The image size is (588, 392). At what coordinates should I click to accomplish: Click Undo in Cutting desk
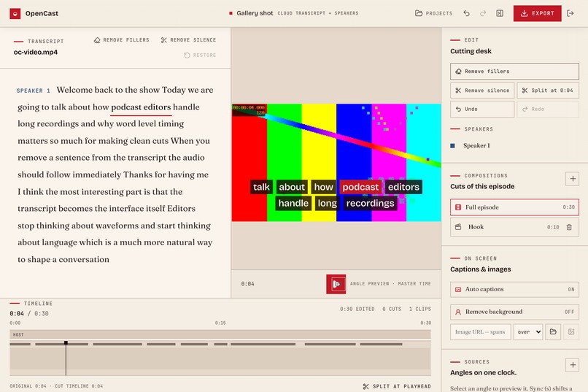tap(482, 109)
